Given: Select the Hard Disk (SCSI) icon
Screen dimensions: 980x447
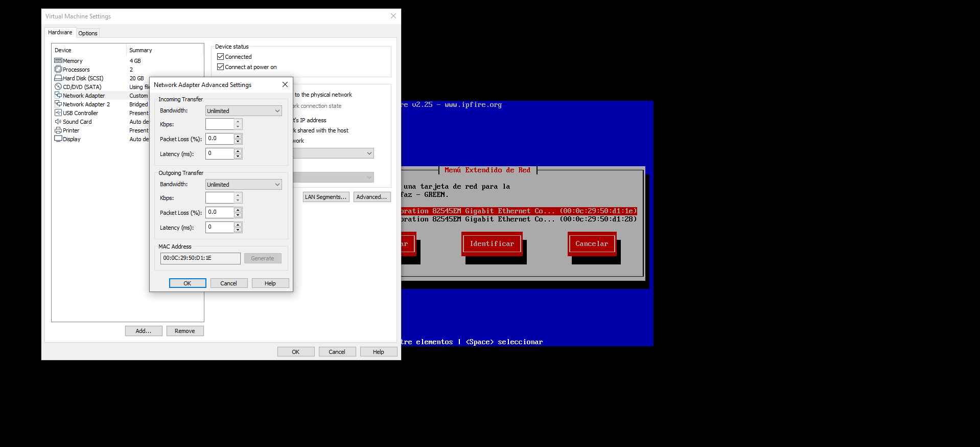Looking at the screenshot, I should point(58,78).
